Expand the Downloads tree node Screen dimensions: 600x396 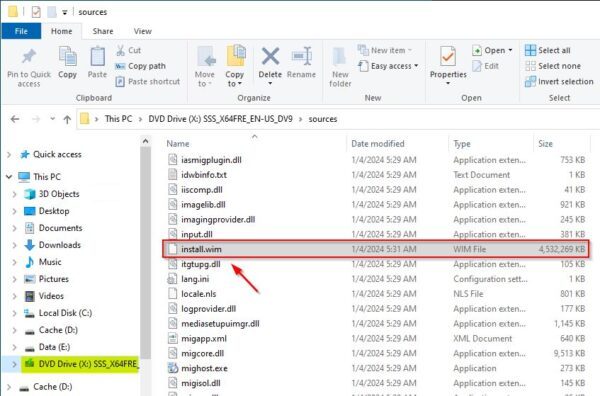click(15, 245)
